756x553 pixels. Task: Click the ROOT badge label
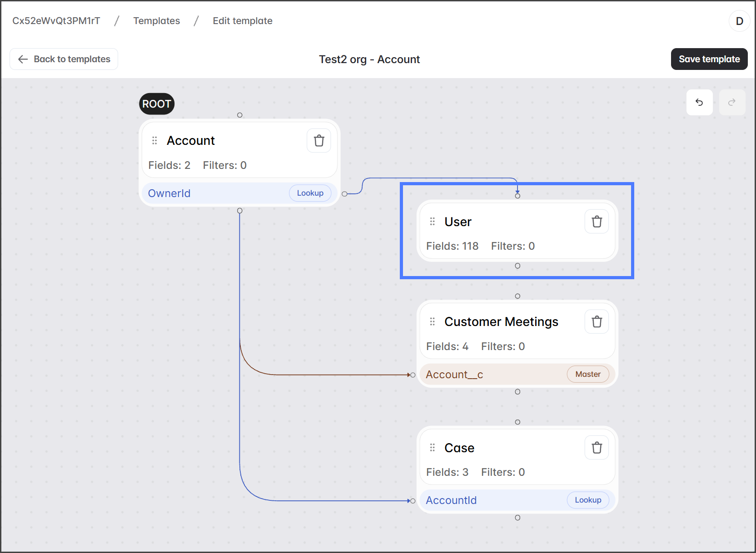coord(156,104)
